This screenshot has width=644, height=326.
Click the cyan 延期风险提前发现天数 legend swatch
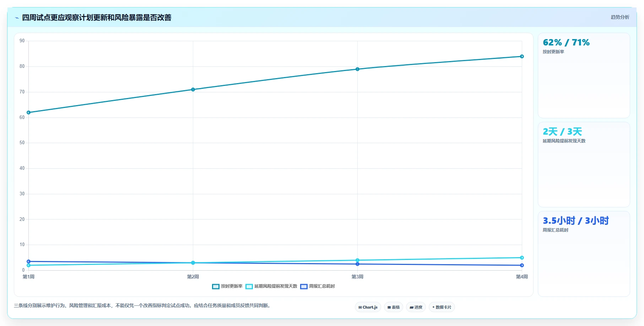pos(249,287)
